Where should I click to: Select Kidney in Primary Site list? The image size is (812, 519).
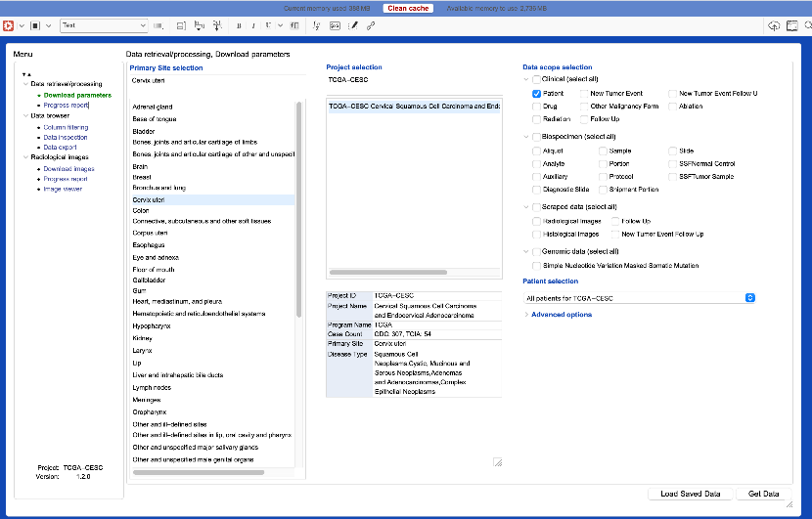click(x=143, y=337)
